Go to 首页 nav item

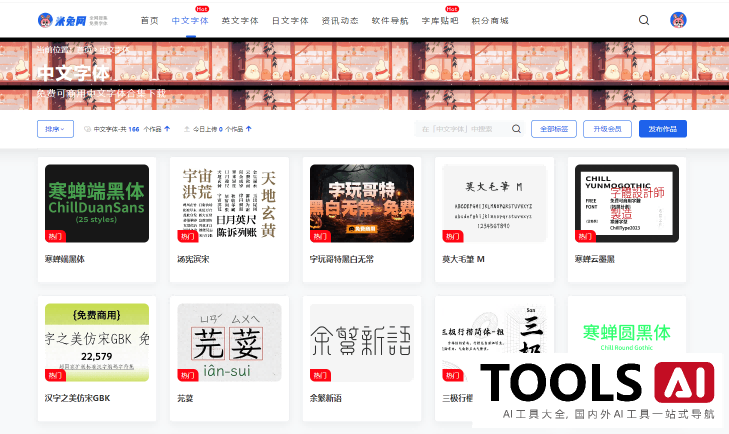tap(150, 20)
